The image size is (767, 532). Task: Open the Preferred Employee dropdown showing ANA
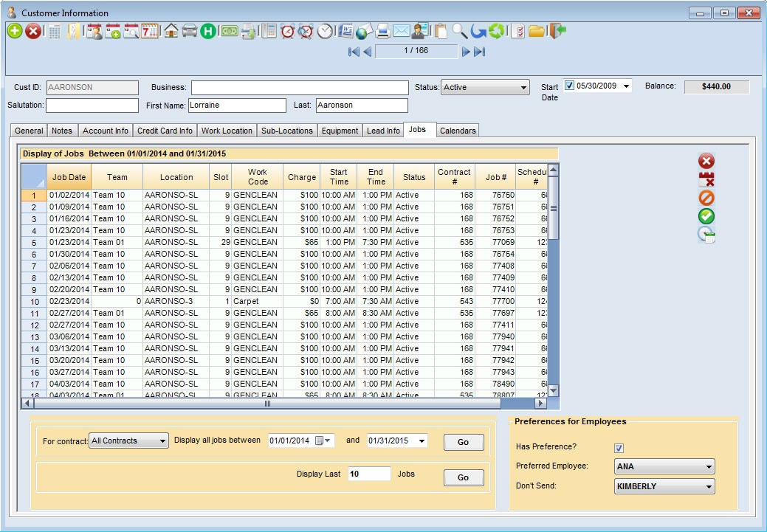point(663,466)
